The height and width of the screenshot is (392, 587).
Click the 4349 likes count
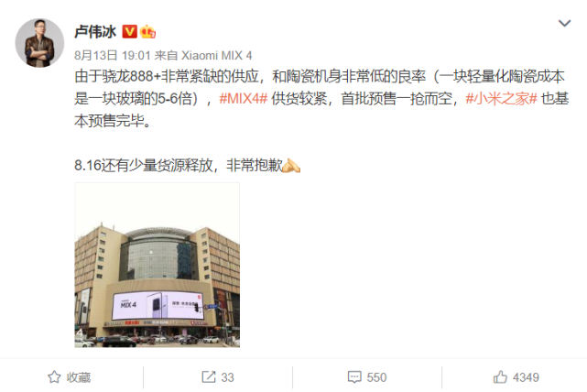(x=526, y=377)
